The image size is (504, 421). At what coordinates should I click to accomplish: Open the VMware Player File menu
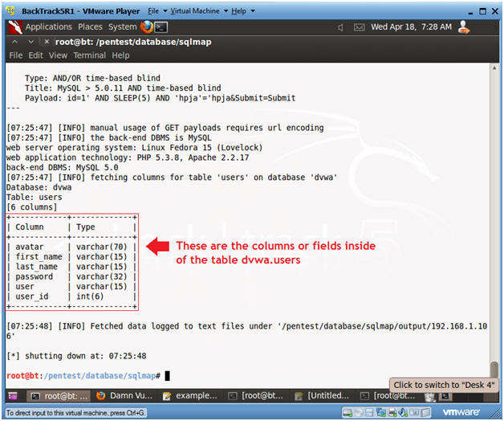157,11
